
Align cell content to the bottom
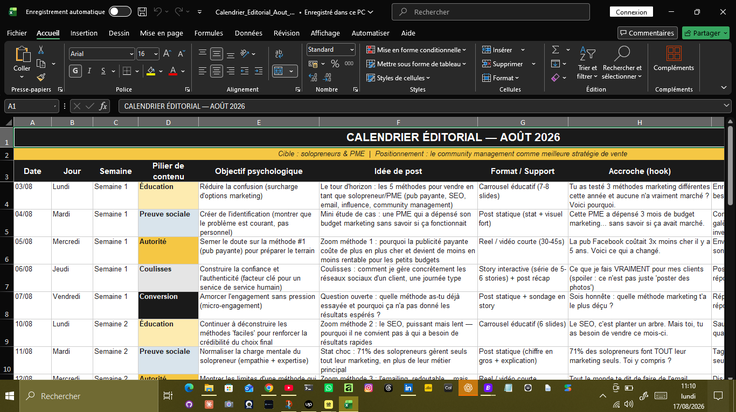(230, 54)
